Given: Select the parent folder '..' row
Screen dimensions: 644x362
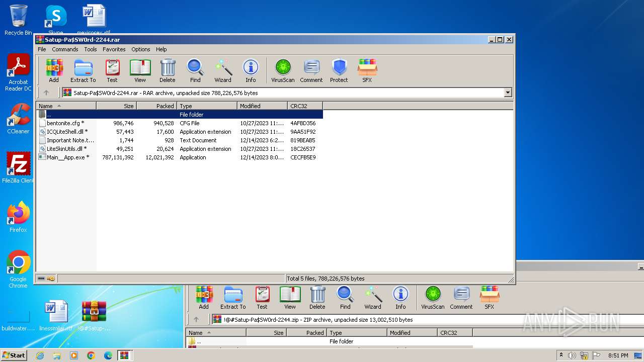Looking at the screenshot, I should coord(180,115).
